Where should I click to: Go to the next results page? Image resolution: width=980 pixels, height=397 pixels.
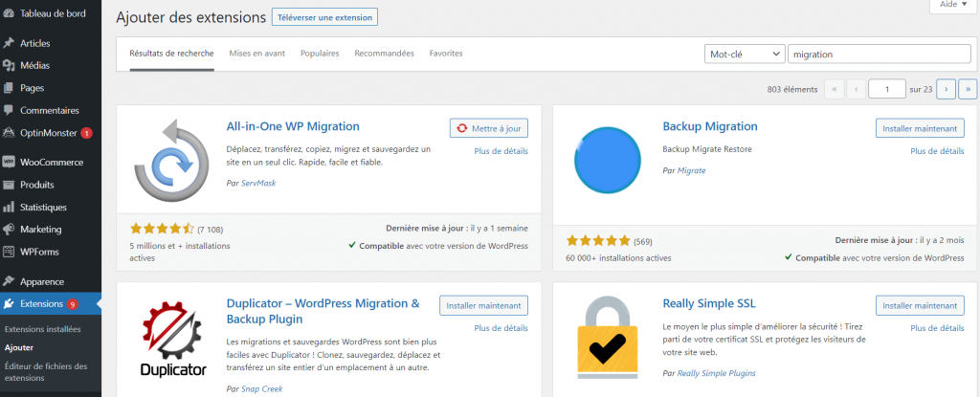click(946, 89)
